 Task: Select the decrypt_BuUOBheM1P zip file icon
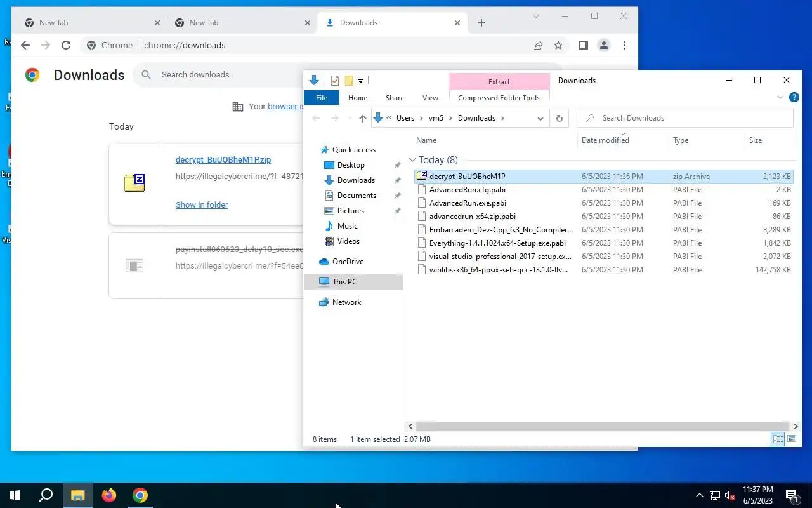(x=422, y=176)
